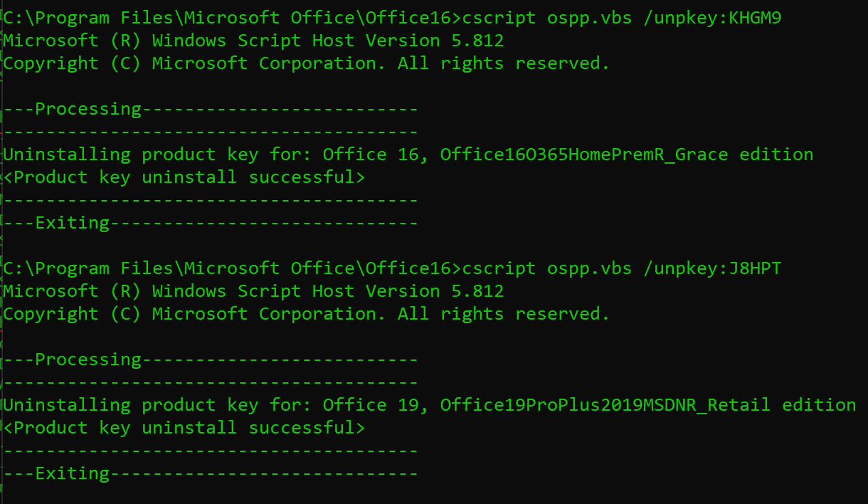Click "ospp.vbs" in the J8HPT command line

[589, 268]
